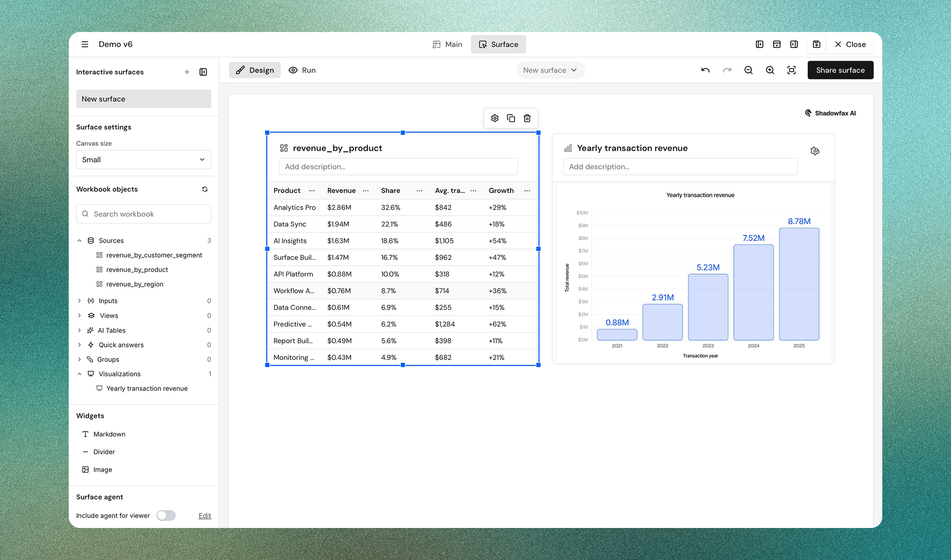
Task: Refresh Workbook objects list
Action: click(205, 189)
